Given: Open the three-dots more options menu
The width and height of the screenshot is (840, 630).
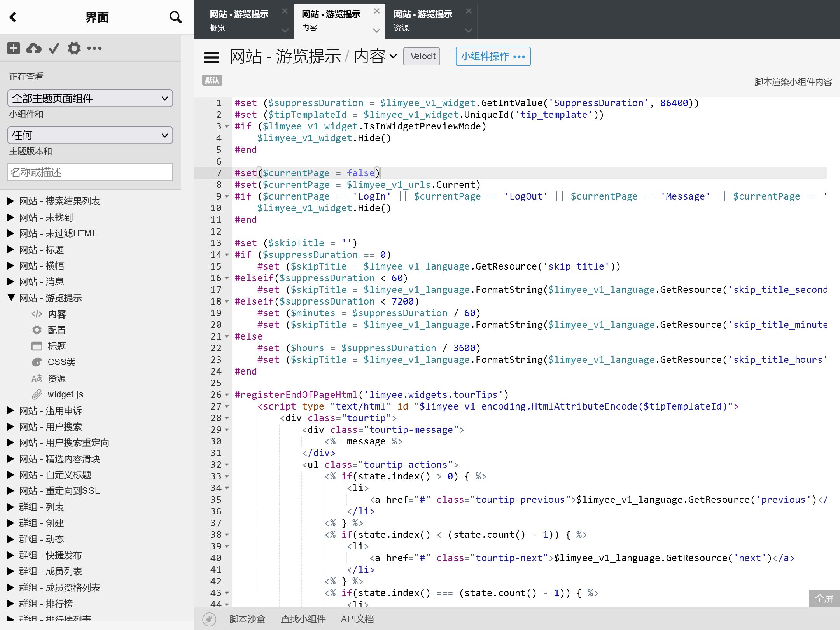Looking at the screenshot, I should click(94, 48).
